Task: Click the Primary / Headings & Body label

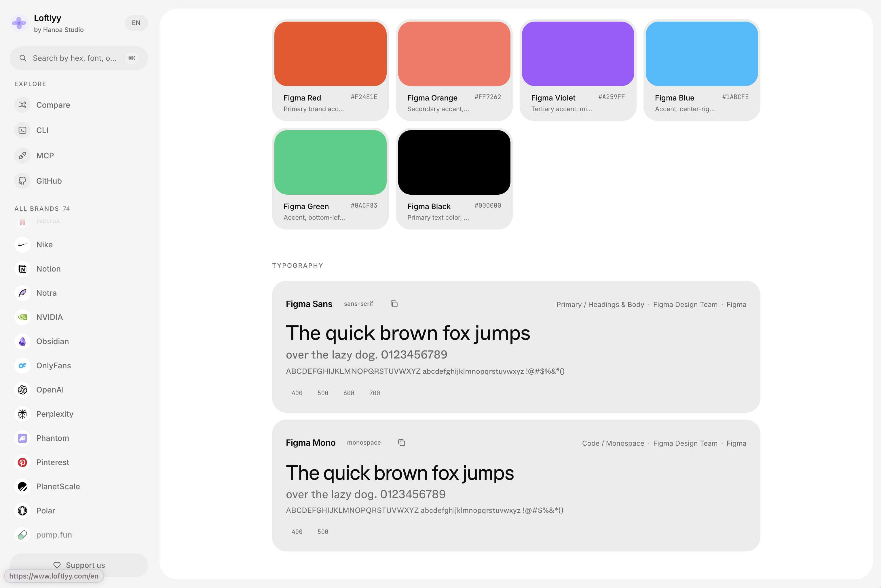Action: [600, 304]
